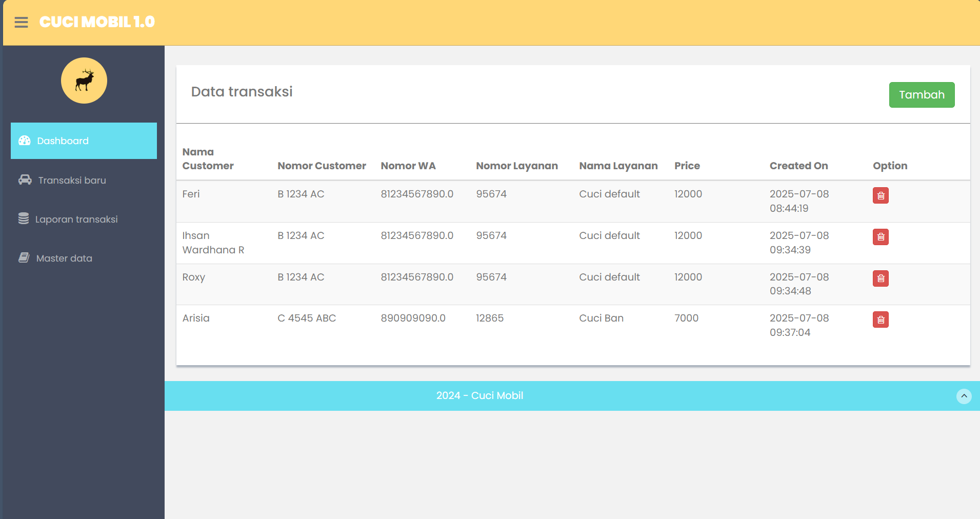Toggle the hamburger sidebar menu icon
Image resolution: width=980 pixels, height=519 pixels.
tap(21, 22)
